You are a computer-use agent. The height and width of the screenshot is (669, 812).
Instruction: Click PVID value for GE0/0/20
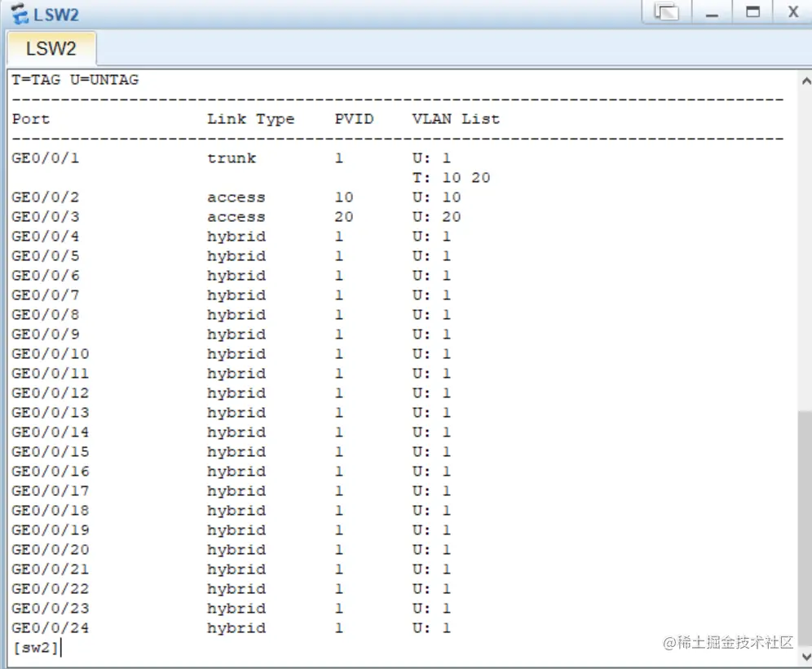339,550
